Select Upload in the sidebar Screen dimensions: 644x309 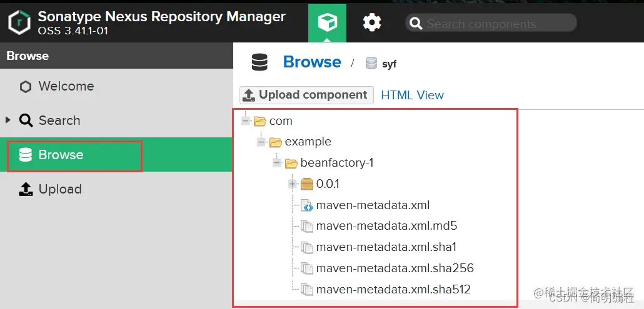[x=60, y=189]
